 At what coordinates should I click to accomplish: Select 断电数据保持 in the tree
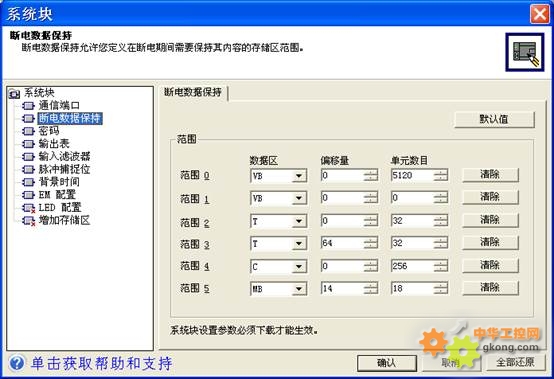[x=70, y=118]
